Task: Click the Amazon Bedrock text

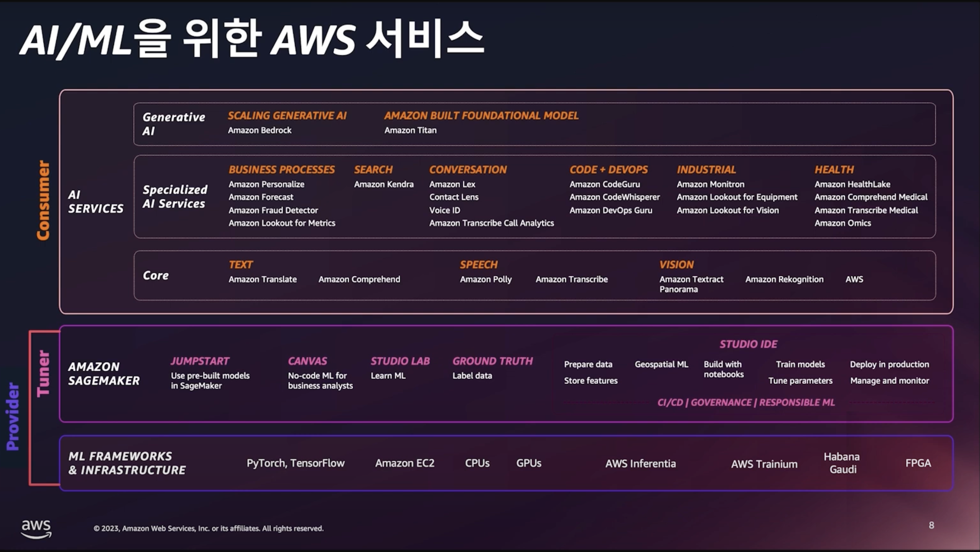Action: (x=260, y=130)
